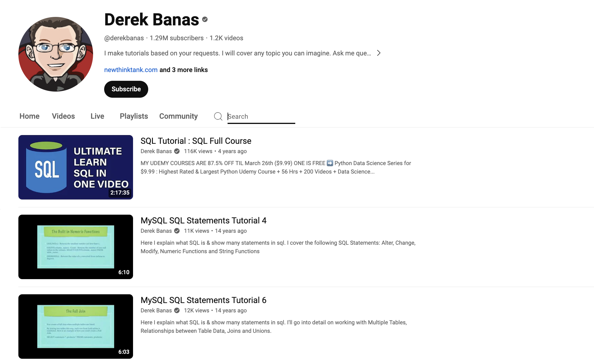Expand the channel description chevron arrow
Viewport: 594px width, 364px height.
tap(379, 53)
